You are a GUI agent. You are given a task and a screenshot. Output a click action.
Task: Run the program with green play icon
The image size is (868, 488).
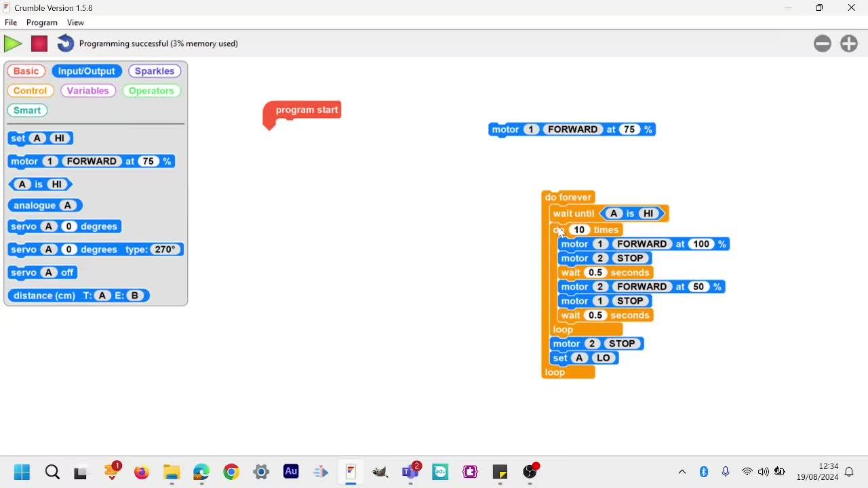(x=13, y=44)
